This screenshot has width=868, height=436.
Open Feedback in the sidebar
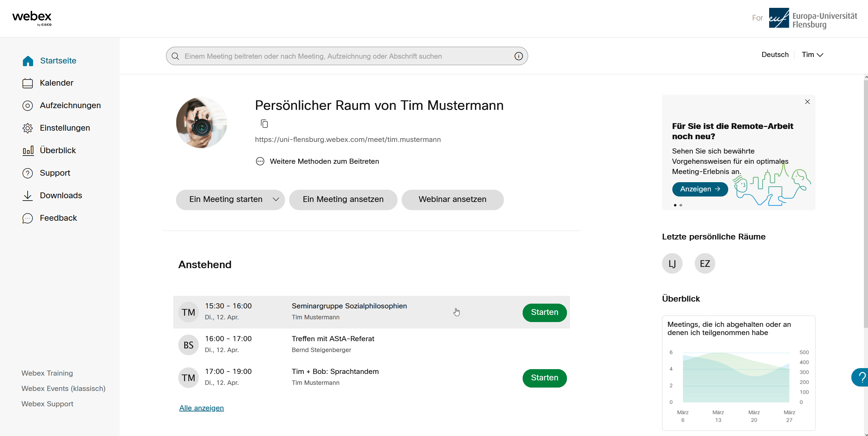click(x=58, y=218)
